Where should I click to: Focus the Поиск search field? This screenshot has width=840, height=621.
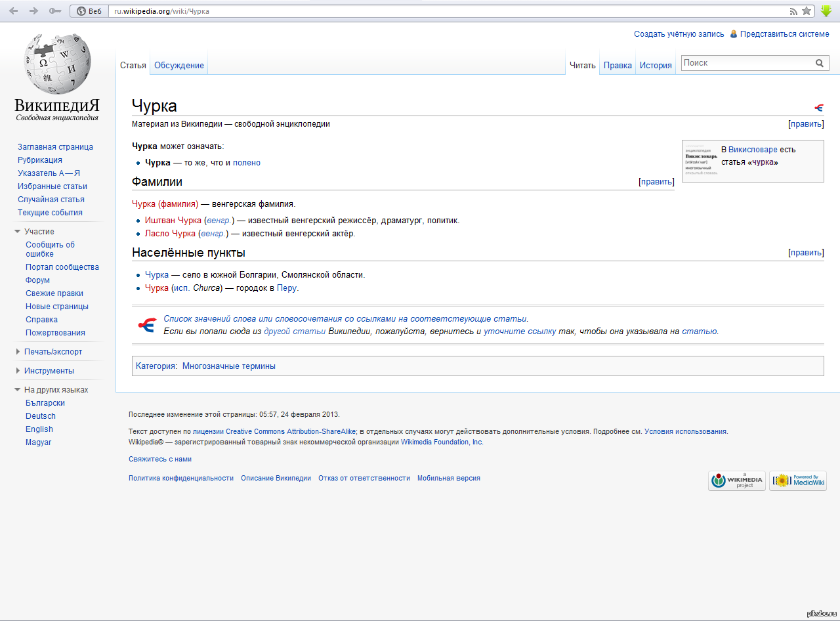pos(747,63)
